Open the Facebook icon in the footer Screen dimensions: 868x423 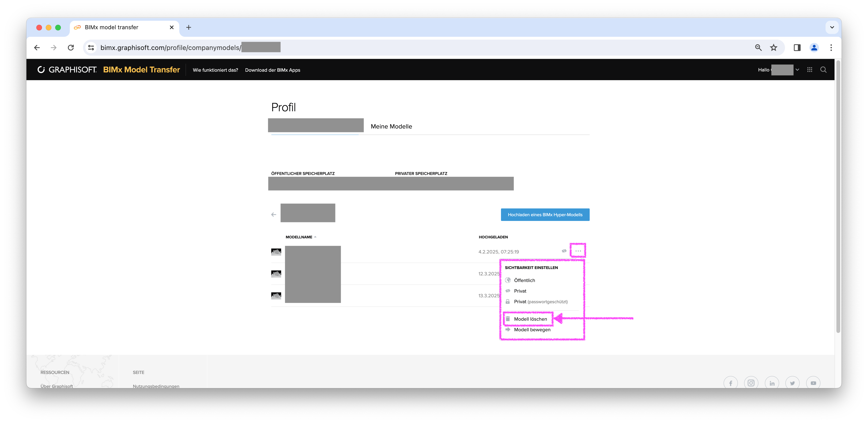coord(730,383)
